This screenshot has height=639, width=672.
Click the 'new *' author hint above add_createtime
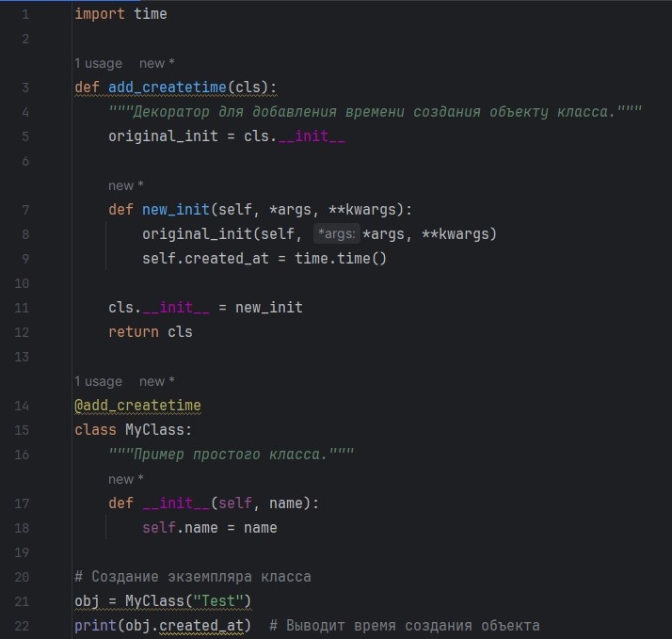(x=156, y=63)
